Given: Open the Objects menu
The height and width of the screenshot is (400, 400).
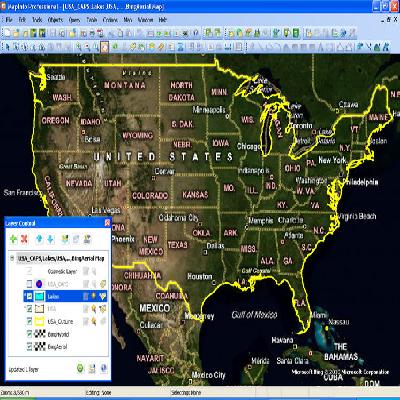Looking at the screenshot, I should click(x=55, y=20).
